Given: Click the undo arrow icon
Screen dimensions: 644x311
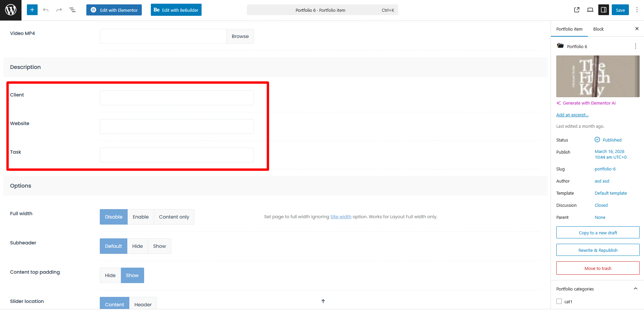Looking at the screenshot, I should pos(46,10).
